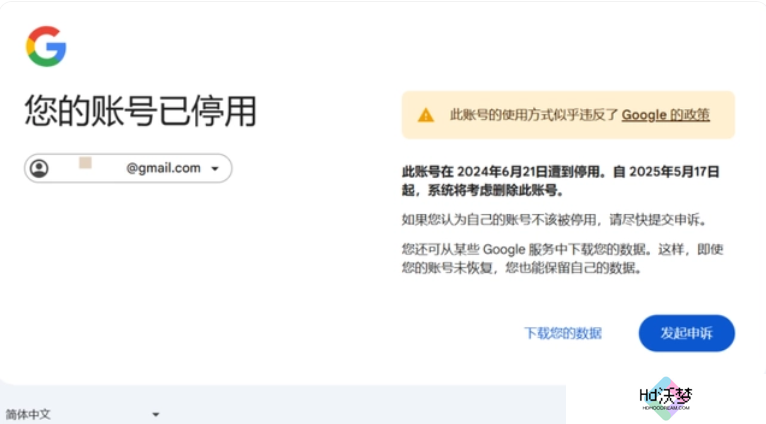Click the @gmail.com email address text

tap(163, 168)
